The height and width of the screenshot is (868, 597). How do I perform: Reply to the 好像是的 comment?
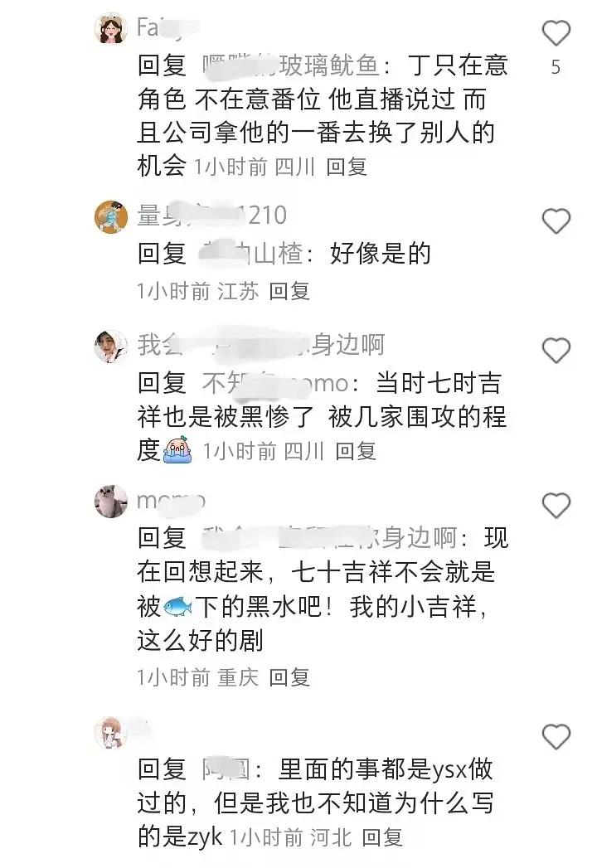pyautogui.click(x=289, y=291)
